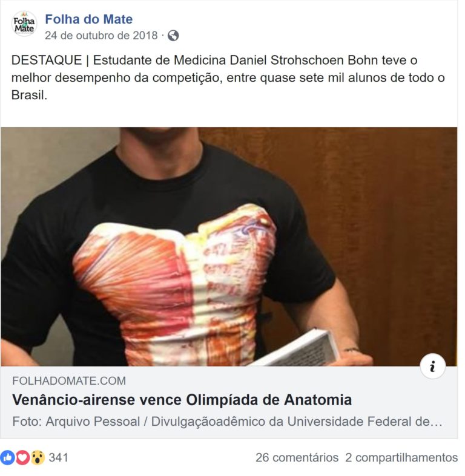This screenshot has height=476, width=465.
Task: View the 26 comentários
Action: [x=297, y=457]
